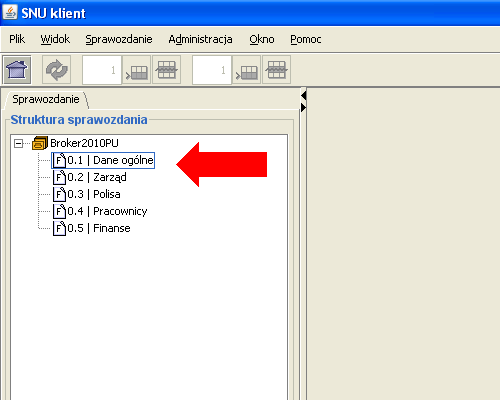Switch to the Sprawozdanie tab

click(46, 99)
